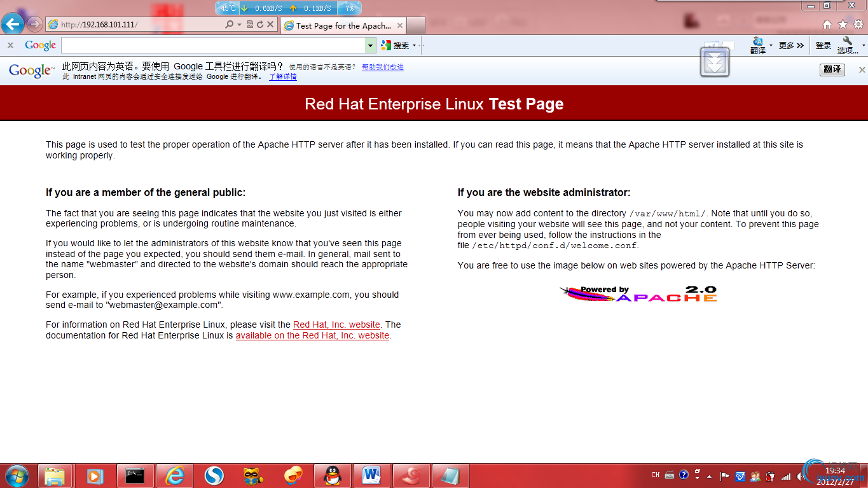The height and width of the screenshot is (488, 868).
Task: Refresh the page with the reload icon
Action: pos(260,24)
